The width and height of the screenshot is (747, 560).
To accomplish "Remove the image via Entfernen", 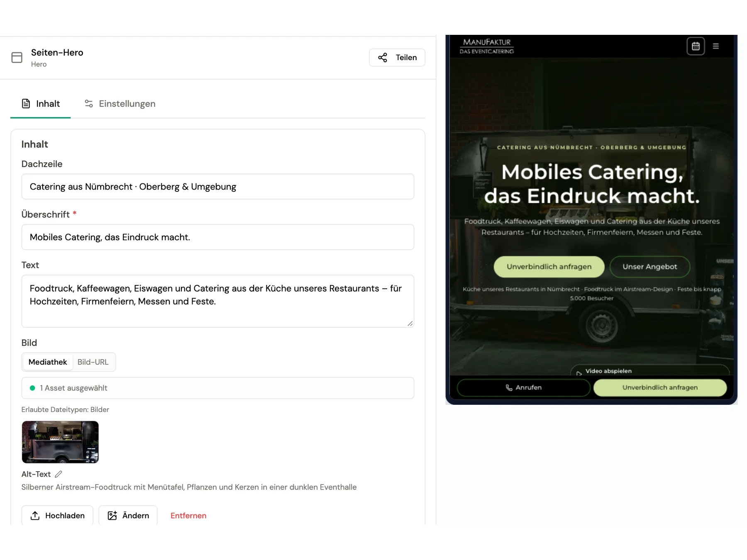I will [x=188, y=516].
